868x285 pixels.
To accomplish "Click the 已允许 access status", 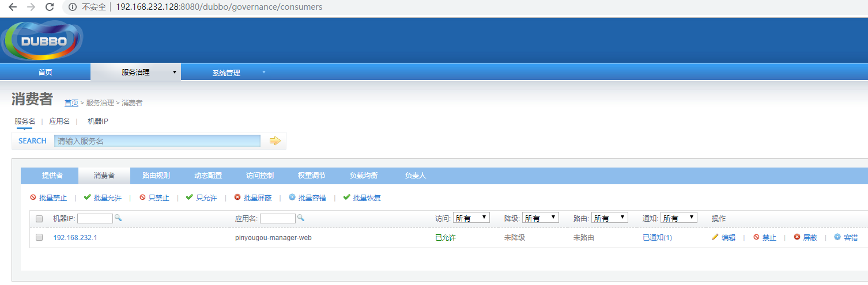I will point(446,237).
